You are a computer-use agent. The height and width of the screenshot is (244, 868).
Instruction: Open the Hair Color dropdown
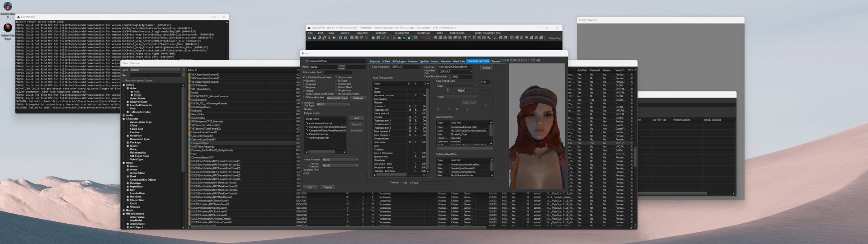tap(455, 67)
